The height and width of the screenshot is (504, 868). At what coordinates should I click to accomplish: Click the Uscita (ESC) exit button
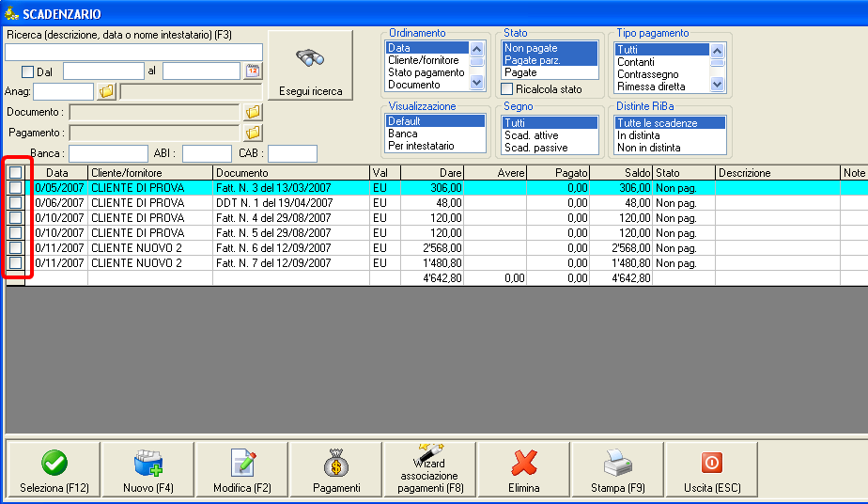(x=711, y=471)
